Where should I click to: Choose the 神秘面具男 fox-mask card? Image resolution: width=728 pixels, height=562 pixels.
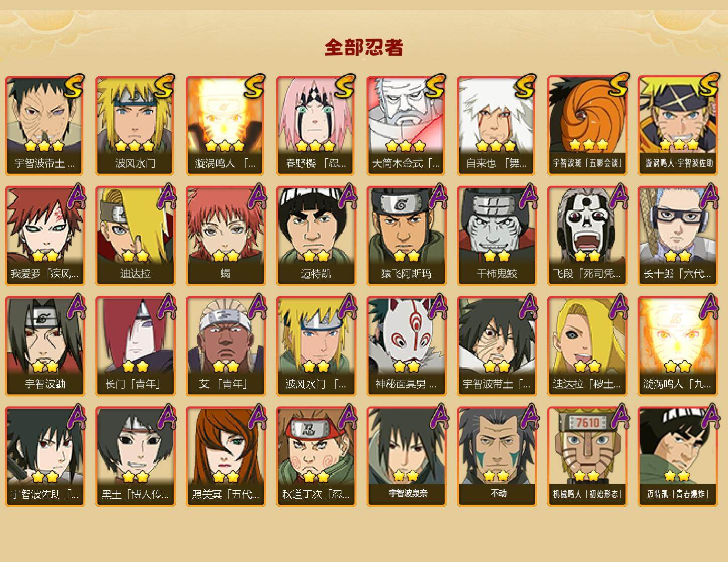406,346
